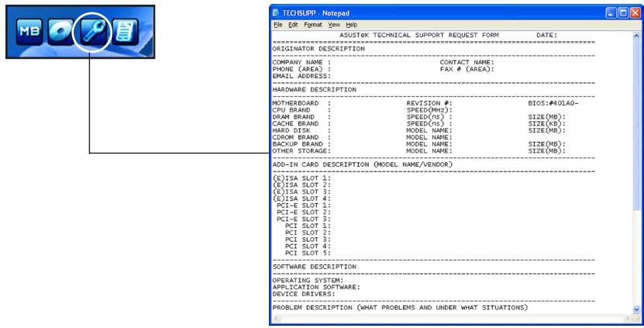Click the 'HARDWARE DESCRIPTION' heading

314,90
